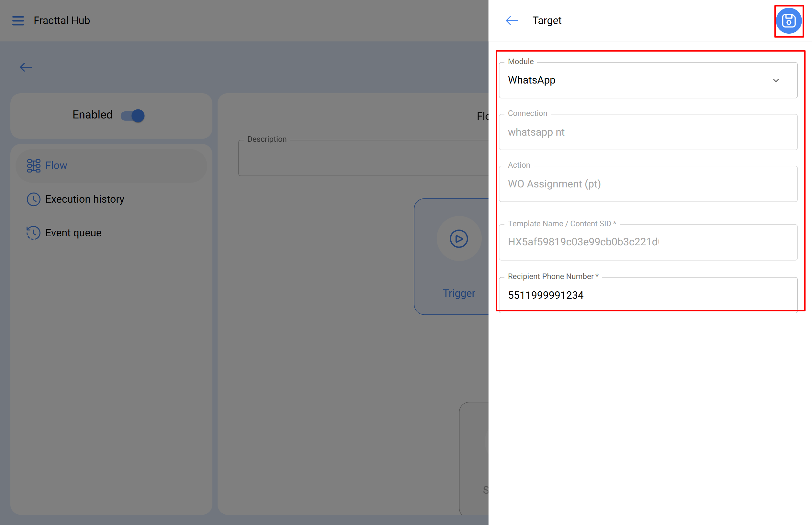Click the back arrow beside Target

[511, 21]
